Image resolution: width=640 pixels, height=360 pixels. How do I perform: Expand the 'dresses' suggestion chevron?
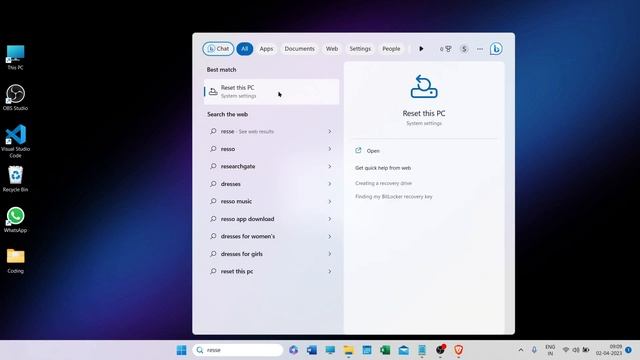click(329, 184)
